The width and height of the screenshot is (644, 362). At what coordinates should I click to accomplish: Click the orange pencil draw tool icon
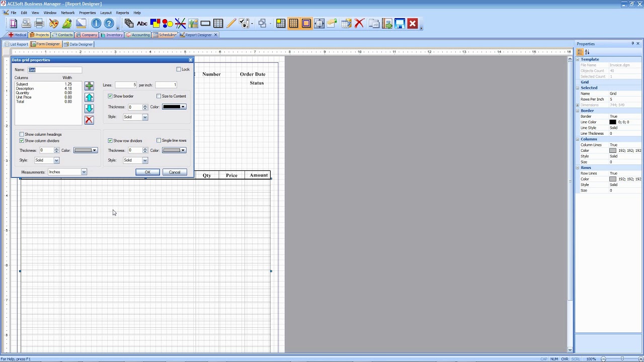231,23
